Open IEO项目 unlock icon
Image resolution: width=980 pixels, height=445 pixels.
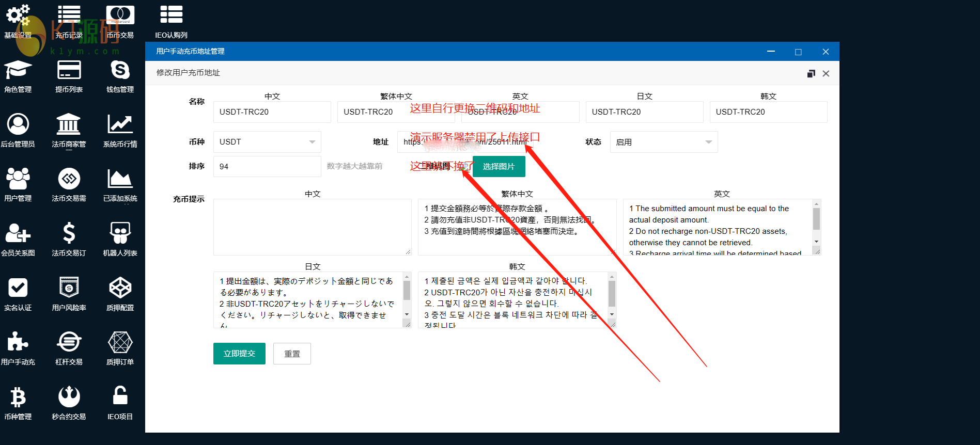(120, 396)
